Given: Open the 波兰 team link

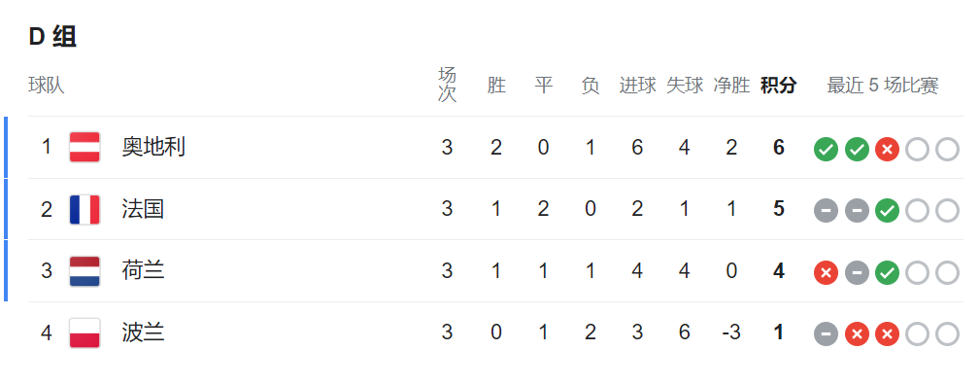Looking at the screenshot, I should (143, 332).
